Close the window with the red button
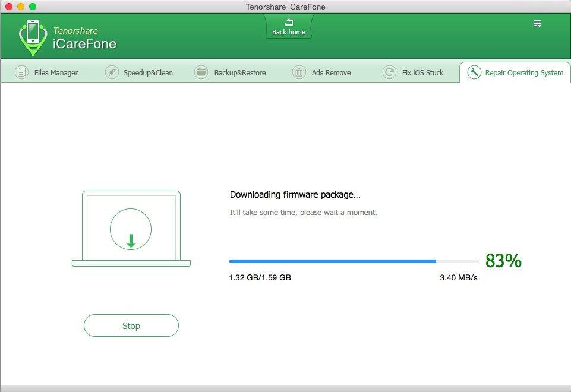The width and height of the screenshot is (571, 392). (x=9, y=7)
